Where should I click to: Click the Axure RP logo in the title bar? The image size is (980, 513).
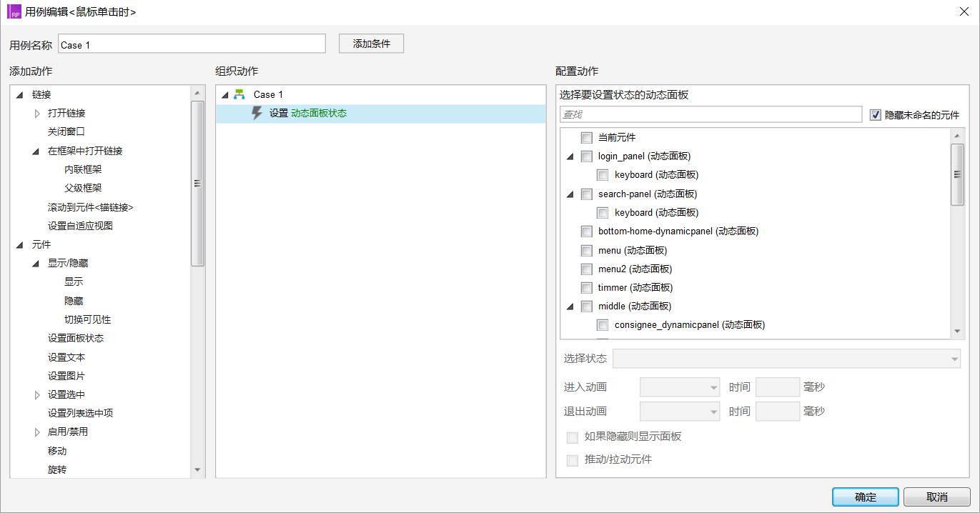click(14, 11)
